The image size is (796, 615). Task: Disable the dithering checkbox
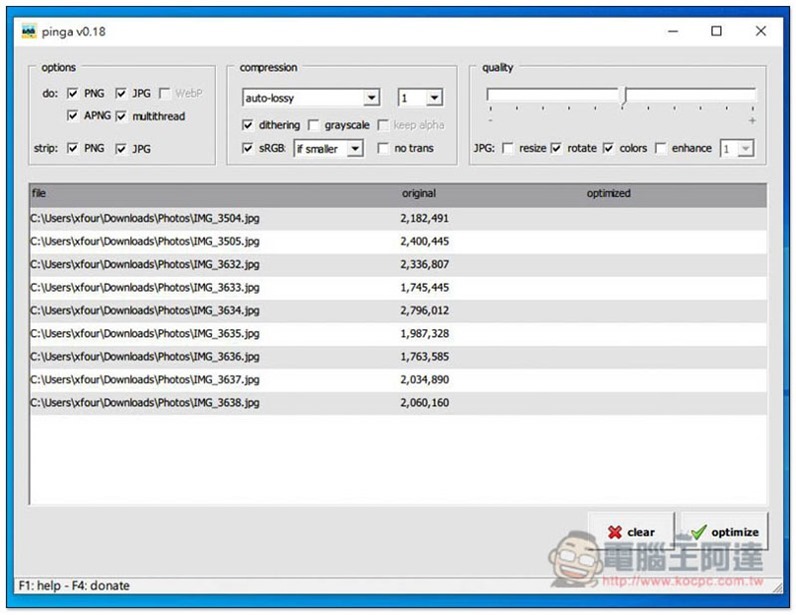(x=248, y=125)
